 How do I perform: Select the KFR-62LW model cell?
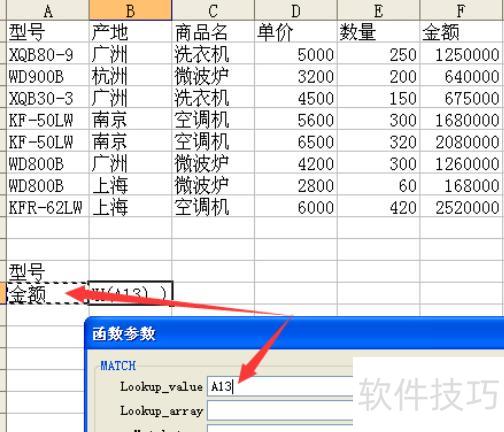click(48, 206)
